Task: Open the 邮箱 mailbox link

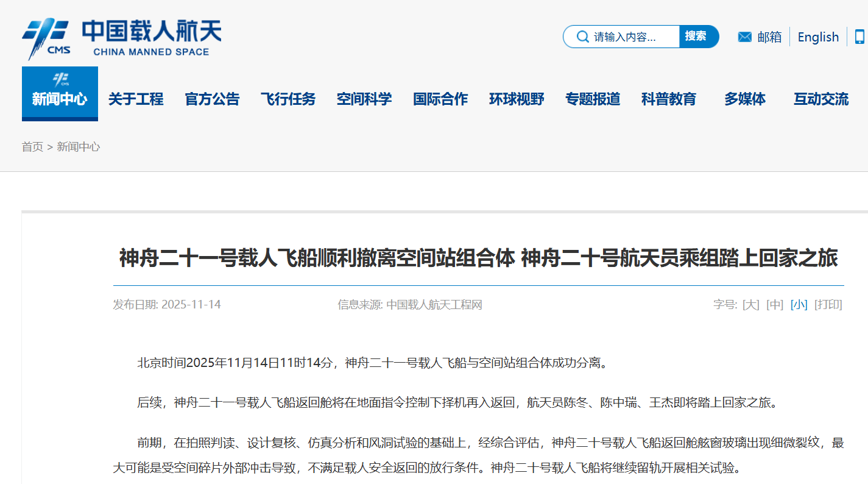Action: click(769, 37)
